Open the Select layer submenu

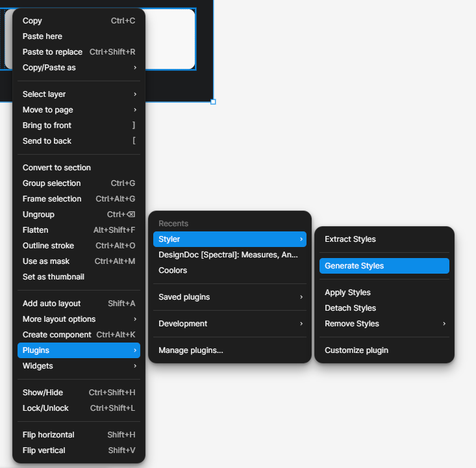[79, 94]
